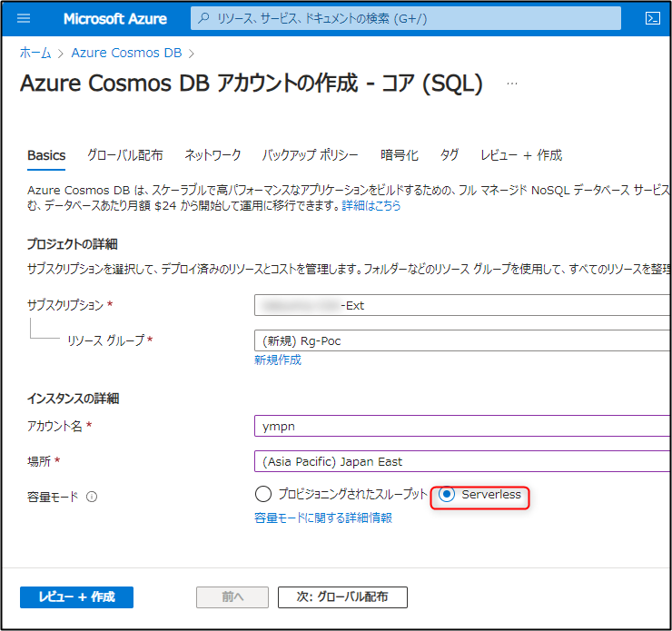
Task: Switch to the グローバル配布 tab
Action: click(124, 155)
